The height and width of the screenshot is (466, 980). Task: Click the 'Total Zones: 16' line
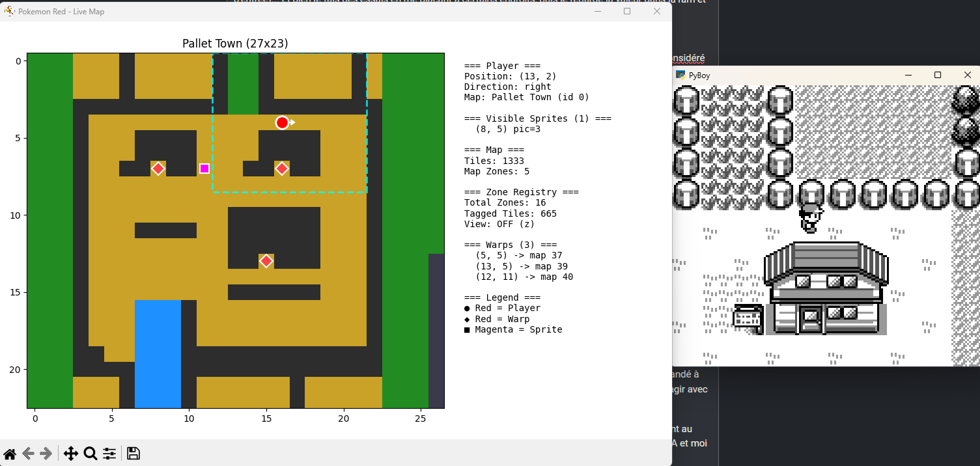coord(505,203)
